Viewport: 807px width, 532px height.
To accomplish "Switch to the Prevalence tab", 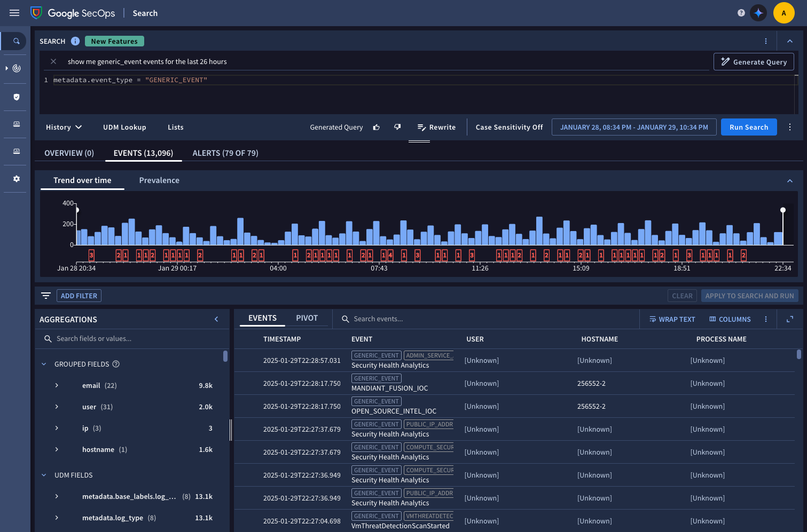I will [x=159, y=180].
